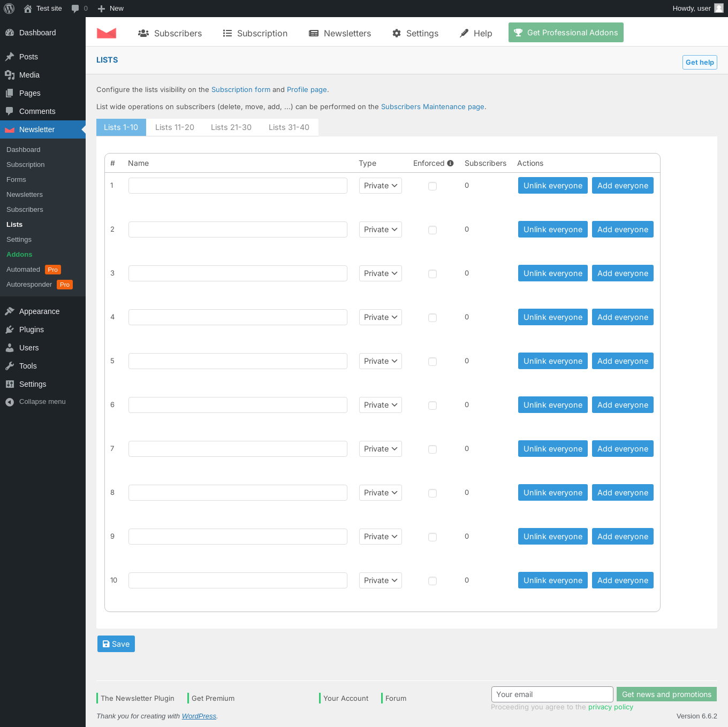Focus the Your email input
This screenshot has height=727, width=728.
click(552, 694)
